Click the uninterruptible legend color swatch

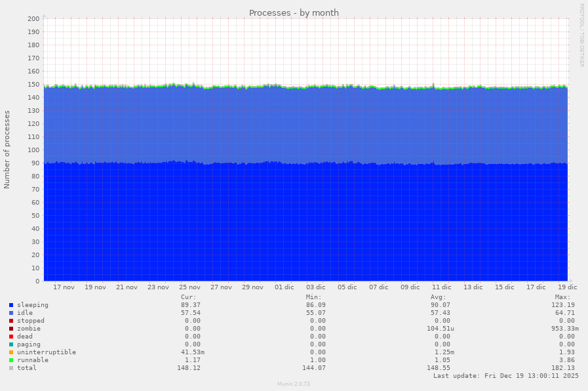11,352
